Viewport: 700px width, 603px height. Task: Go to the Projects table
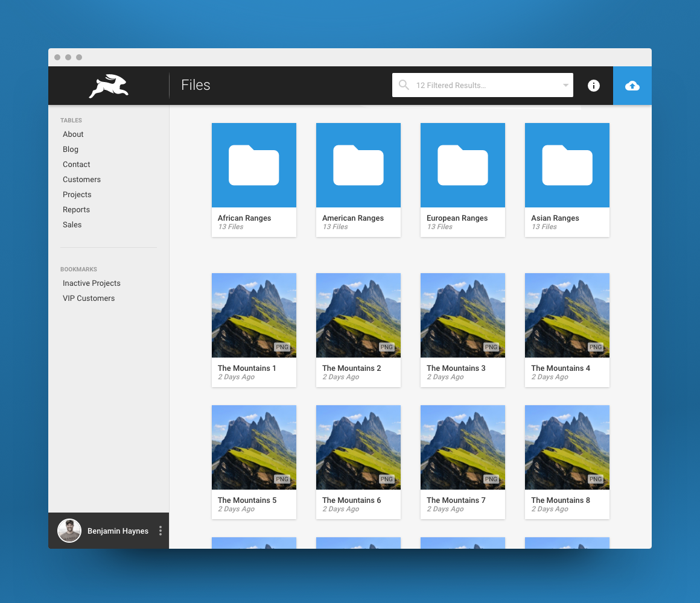coord(77,195)
